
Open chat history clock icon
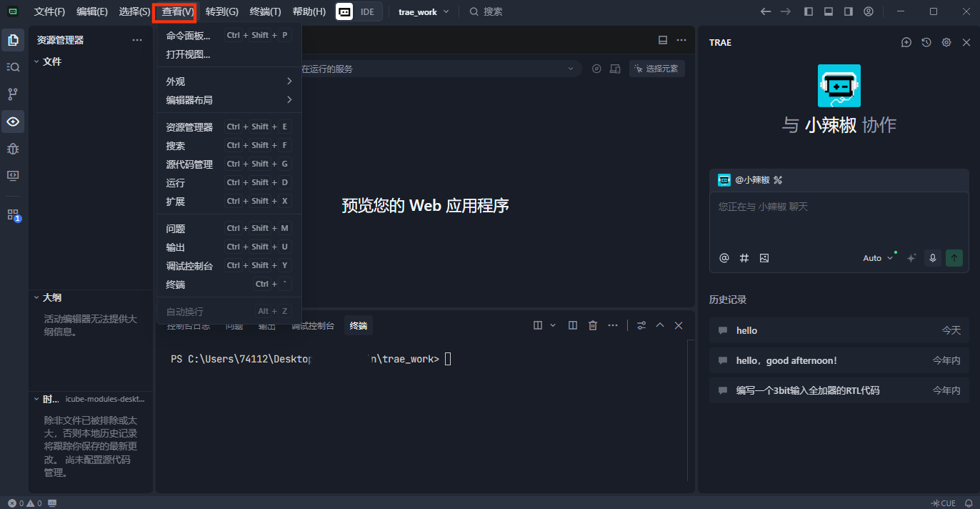(x=926, y=42)
